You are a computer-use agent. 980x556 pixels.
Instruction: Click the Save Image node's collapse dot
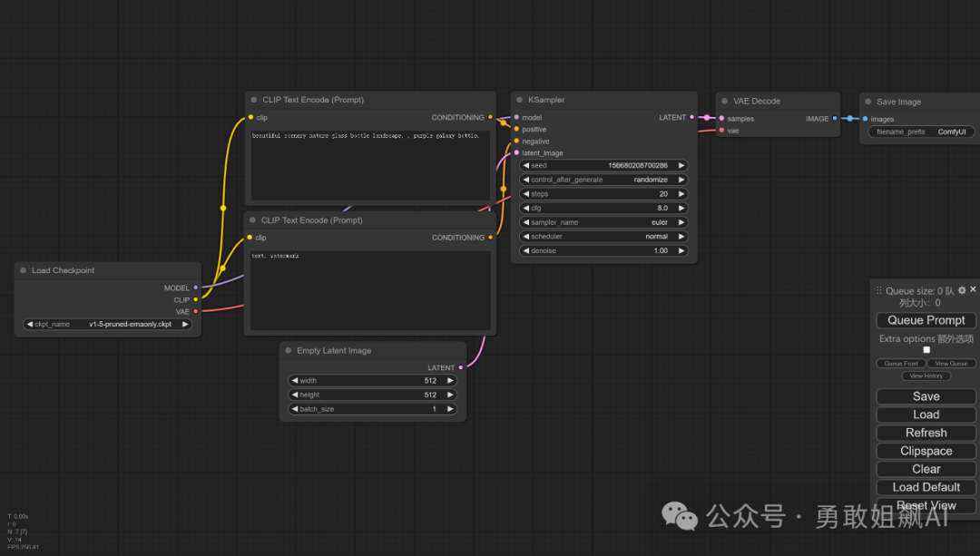(x=868, y=102)
